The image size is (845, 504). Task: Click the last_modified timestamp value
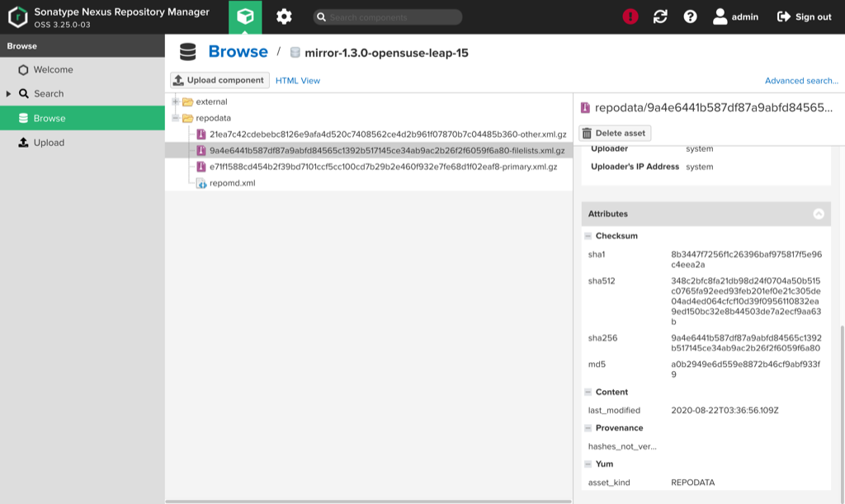[725, 410]
